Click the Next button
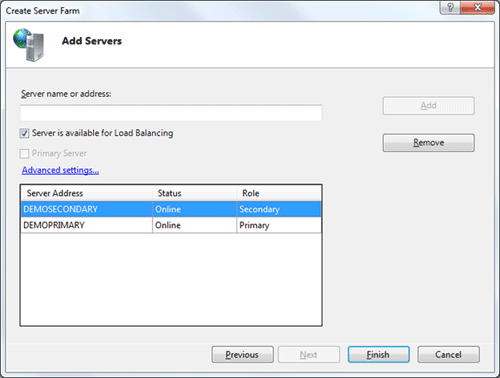 309,354
